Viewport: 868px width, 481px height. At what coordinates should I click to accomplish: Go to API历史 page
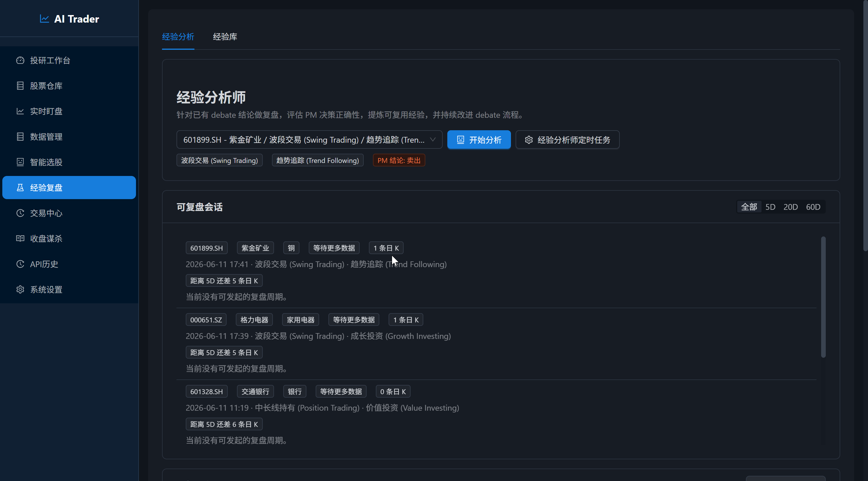69,264
